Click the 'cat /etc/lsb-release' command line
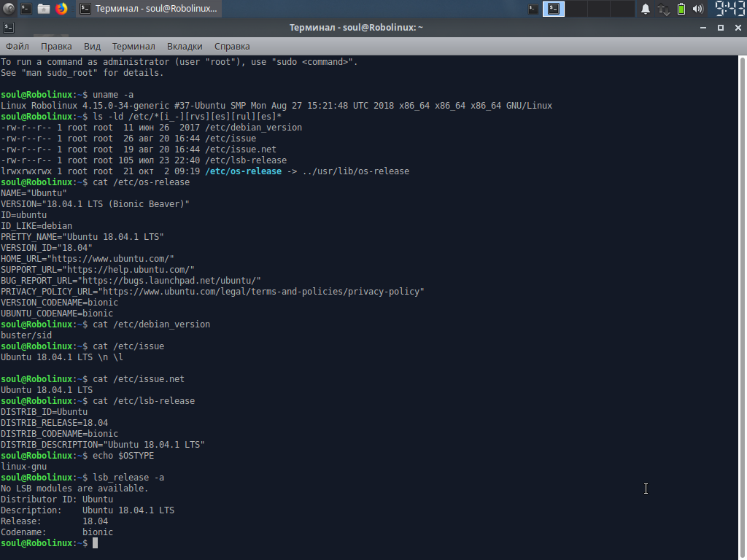 click(98, 400)
